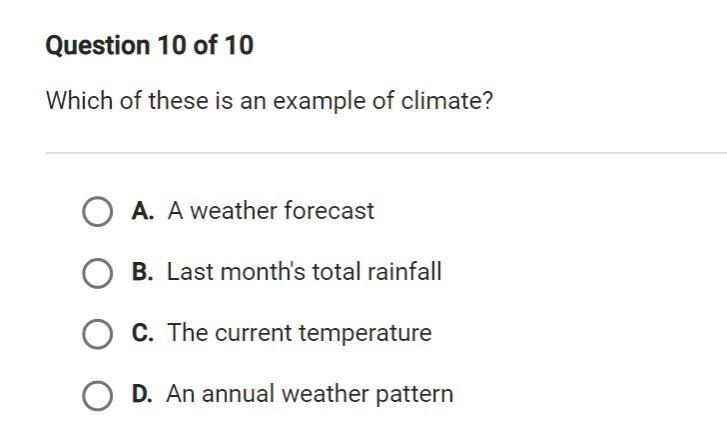Click the bold letter 'D.' label
The width and height of the screenshot is (727, 446).
click(142, 394)
